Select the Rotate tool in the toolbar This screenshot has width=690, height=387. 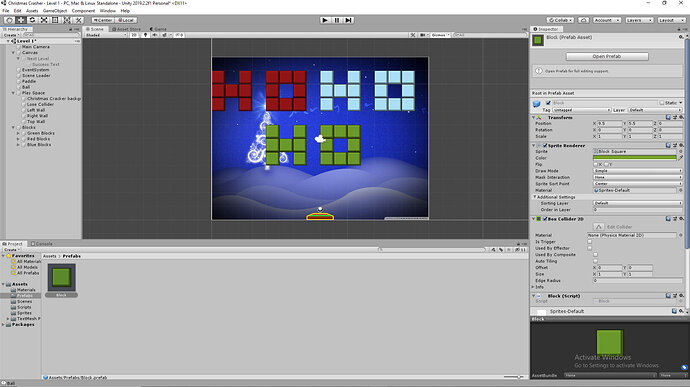pyautogui.click(x=32, y=20)
